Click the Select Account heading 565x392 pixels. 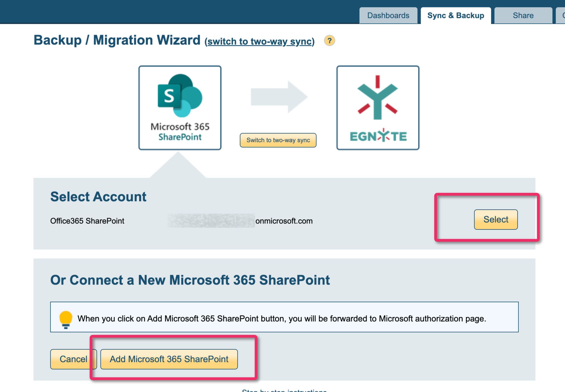click(98, 197)
